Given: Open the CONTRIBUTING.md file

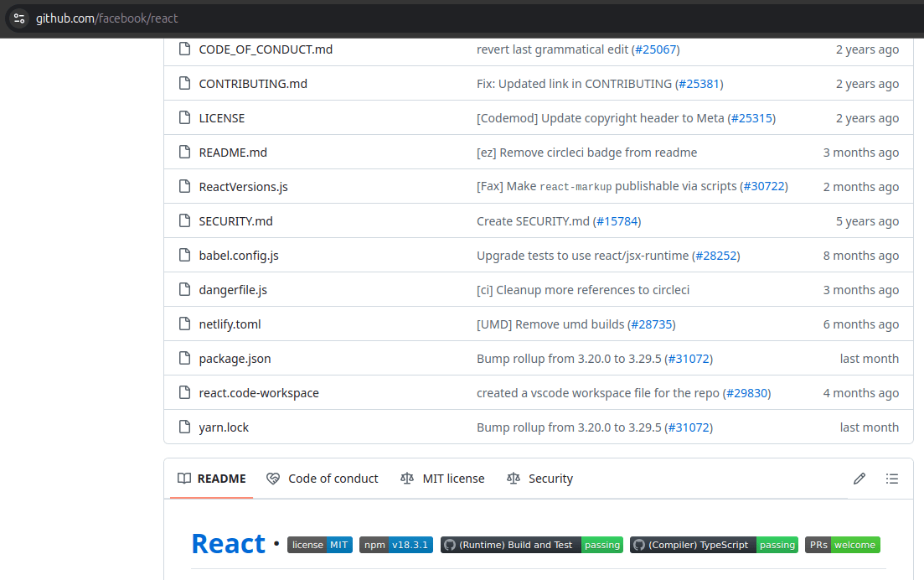Looking at the screenshot, I should coord(253,84).
